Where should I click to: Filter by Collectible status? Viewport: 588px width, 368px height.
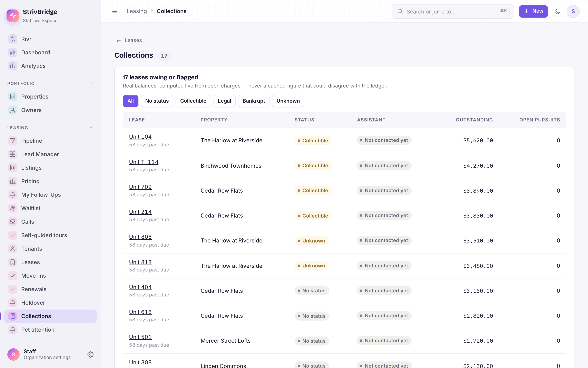tap(193, 101)
